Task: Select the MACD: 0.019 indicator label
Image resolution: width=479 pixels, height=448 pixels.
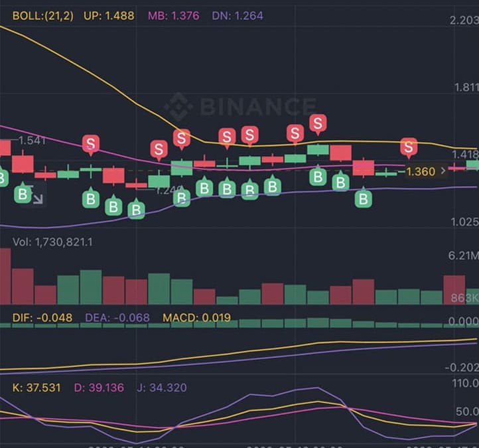Action: tap(197, 318)
